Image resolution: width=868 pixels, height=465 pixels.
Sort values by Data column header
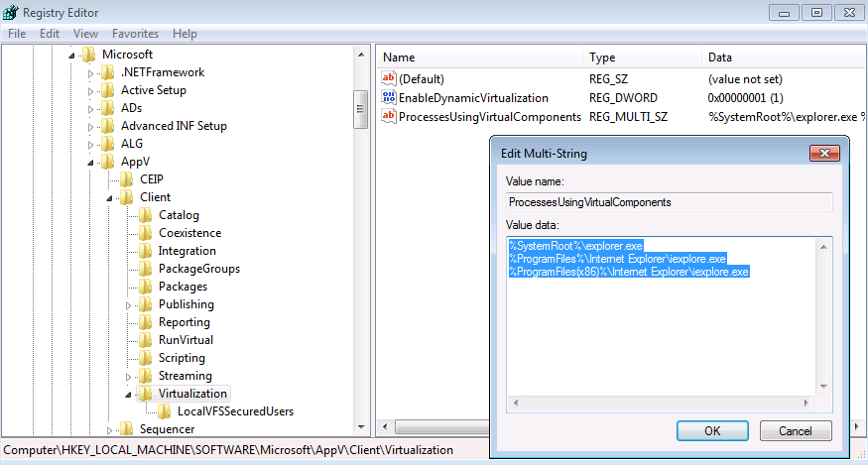click(785, 58)
